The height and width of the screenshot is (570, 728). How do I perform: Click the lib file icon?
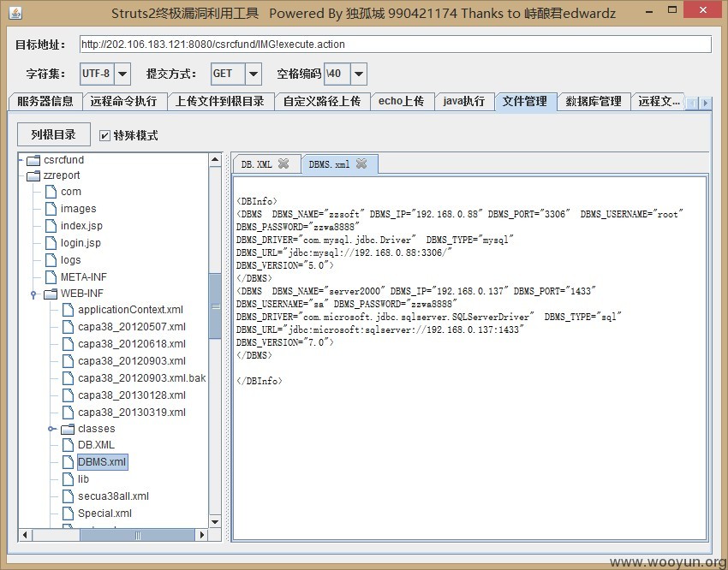(x=68, y=479)
